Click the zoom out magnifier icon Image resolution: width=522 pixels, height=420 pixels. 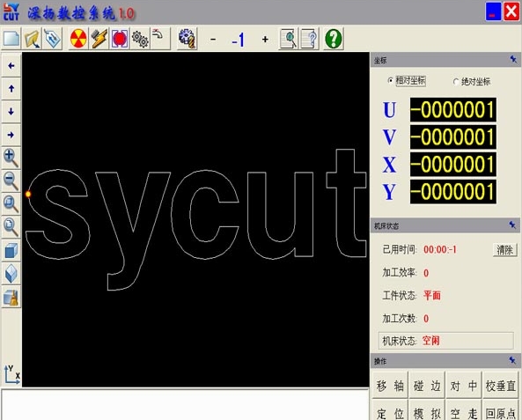(11, 181)
